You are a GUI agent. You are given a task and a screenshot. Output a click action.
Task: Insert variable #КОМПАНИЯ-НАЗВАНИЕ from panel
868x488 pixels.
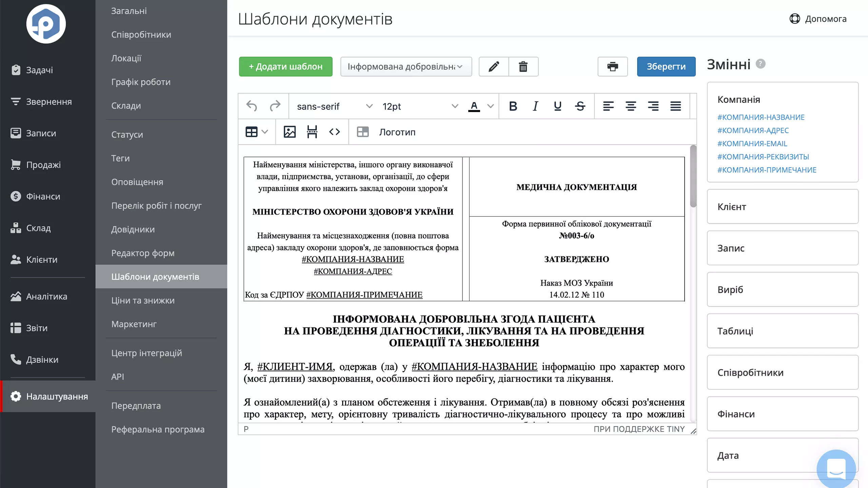click(761, 117)
